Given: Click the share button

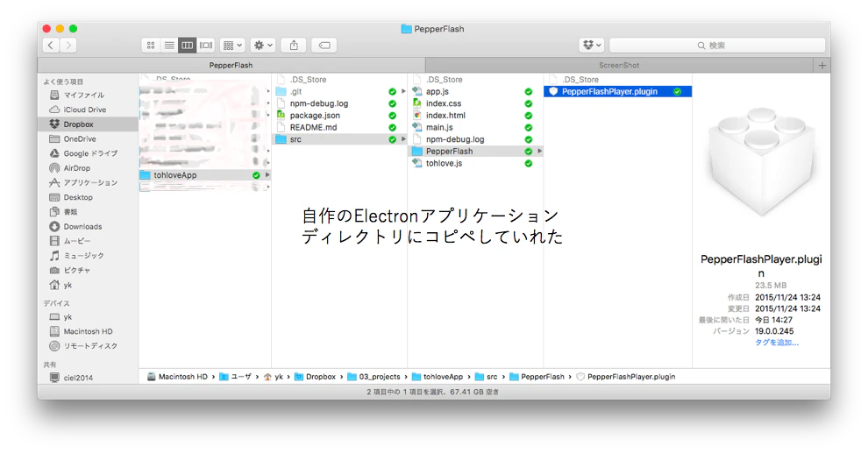Looking at the screenshot, I should tap(294, 46).
